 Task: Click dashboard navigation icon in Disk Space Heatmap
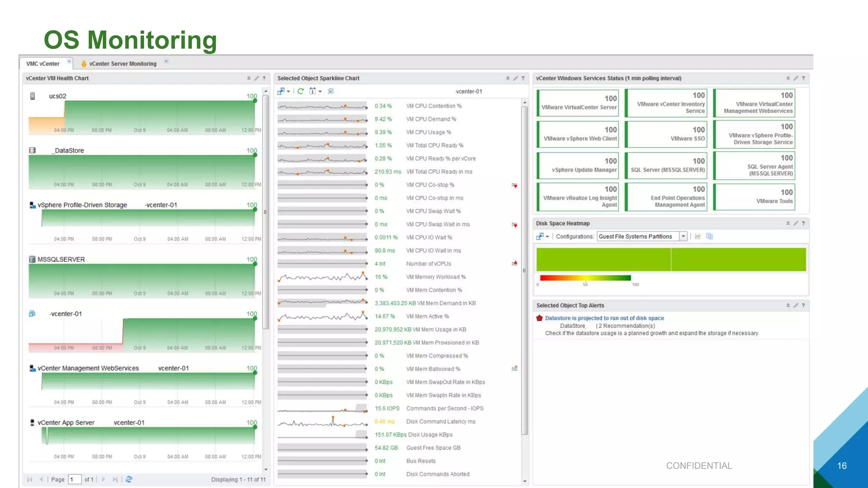[540, 236]
